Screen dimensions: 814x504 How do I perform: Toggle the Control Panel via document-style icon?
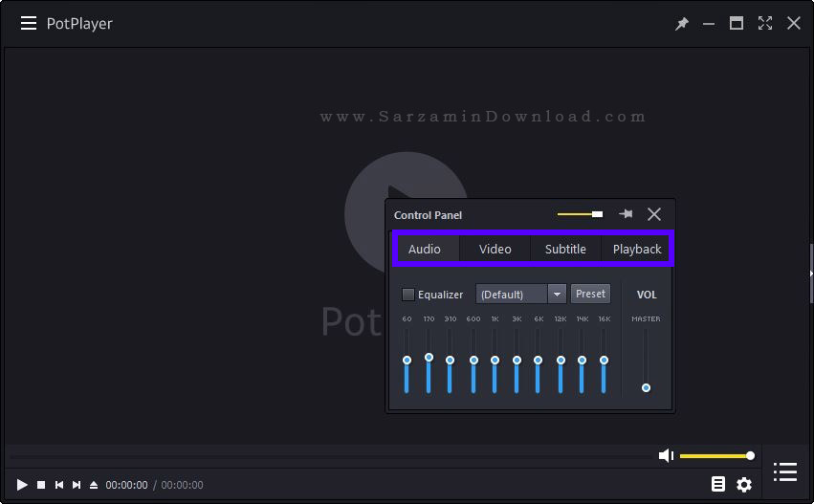718,484
